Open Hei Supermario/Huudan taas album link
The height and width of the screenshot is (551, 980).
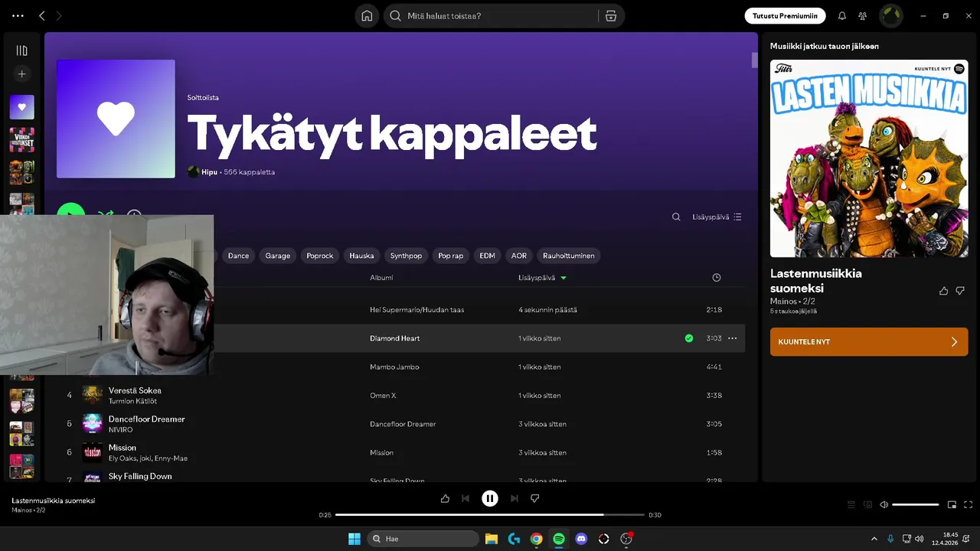coord(416,310)
